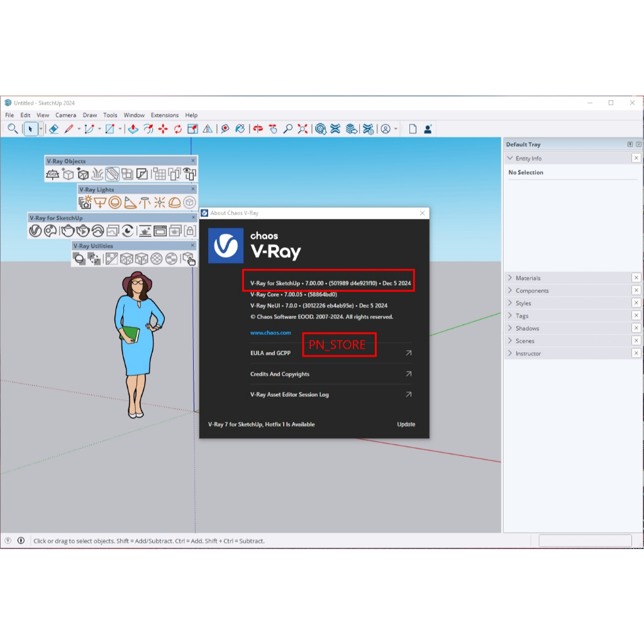The image size is (644, 644).
Task: Add a V-Ray Dome Light
Action: pyautogui.click(x=175, y=203)
